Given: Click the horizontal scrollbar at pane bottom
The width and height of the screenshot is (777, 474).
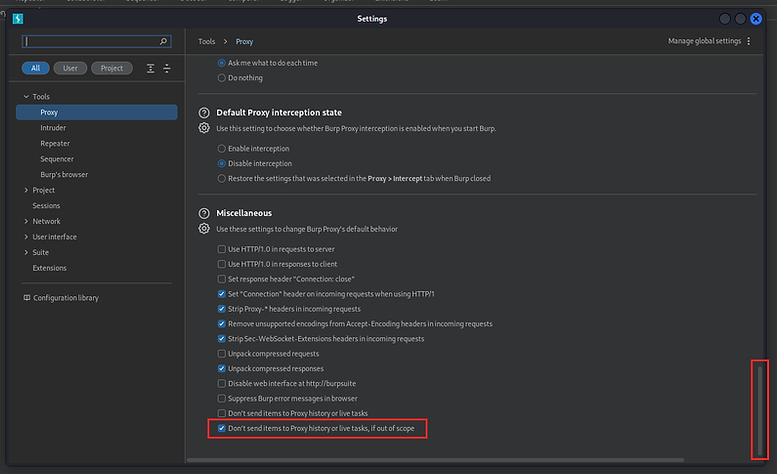Looking at the screenshot, I should point(435,460).
